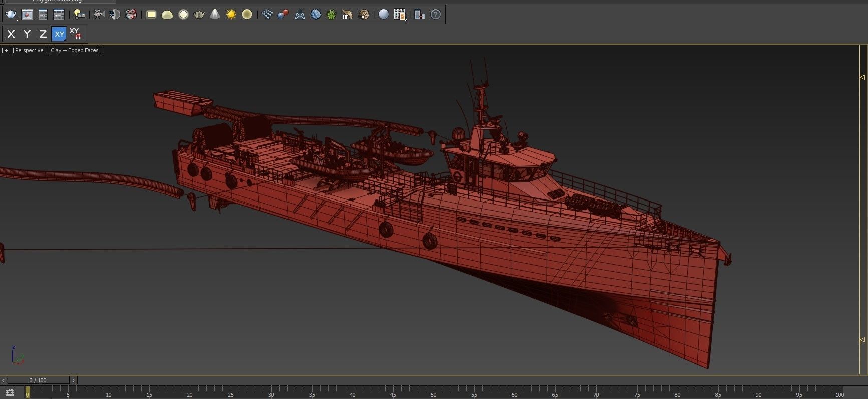Click the Ox ornatrix hair ball icon
Viewport: 868px width, 399px height.
tap(364, 15)
